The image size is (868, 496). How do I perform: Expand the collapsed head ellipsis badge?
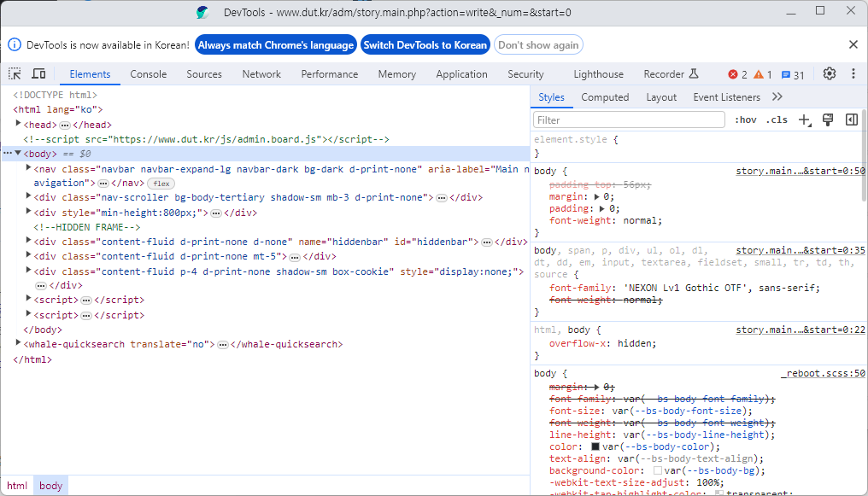pos(65,125)
